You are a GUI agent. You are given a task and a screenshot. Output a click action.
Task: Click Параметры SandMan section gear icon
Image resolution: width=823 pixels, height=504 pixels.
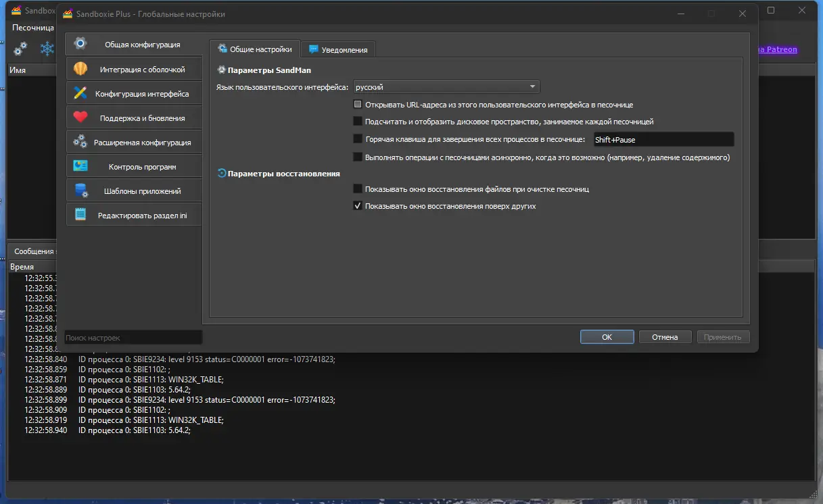[x=221, y=70]
